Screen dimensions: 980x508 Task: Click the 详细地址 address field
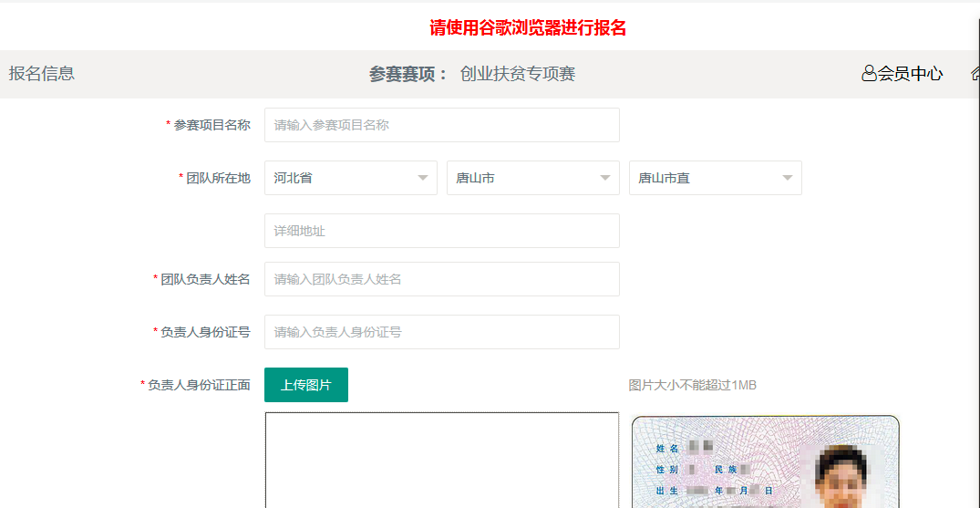(x=441, y=231)
